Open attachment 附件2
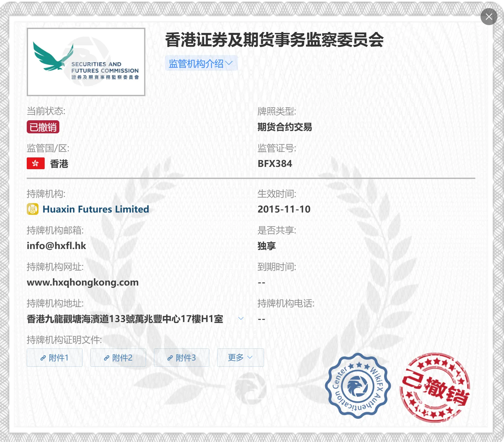Image resolution: width=504 pixels, height=442 pixels. (x=118, y=358)
